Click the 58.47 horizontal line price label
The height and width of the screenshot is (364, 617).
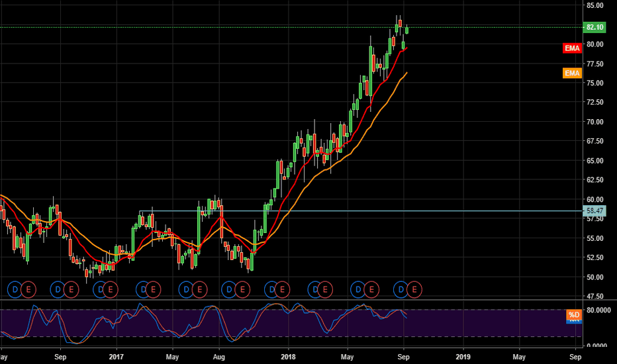click(594, 210)
